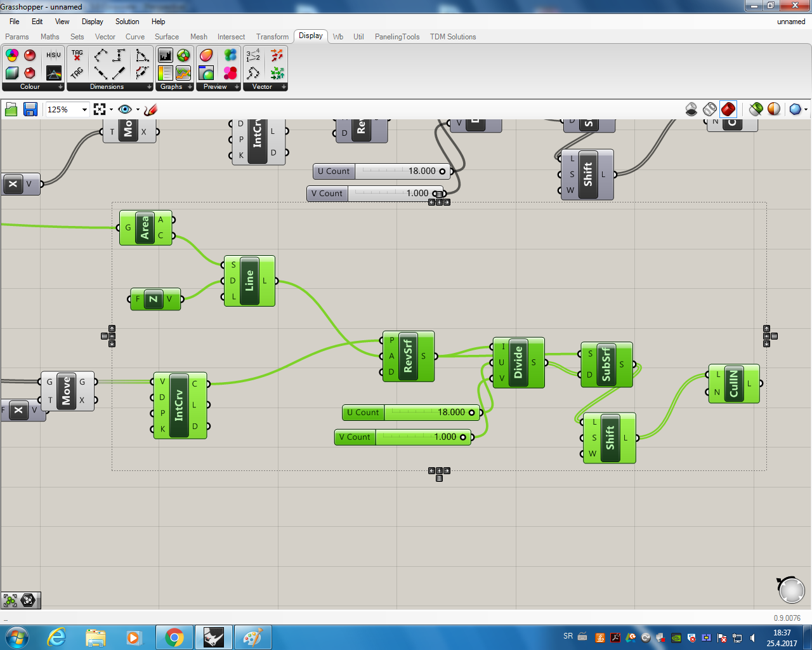812x650 pixels.
Task: Select the Custom Preview egg icon
Action: point(206,55)
